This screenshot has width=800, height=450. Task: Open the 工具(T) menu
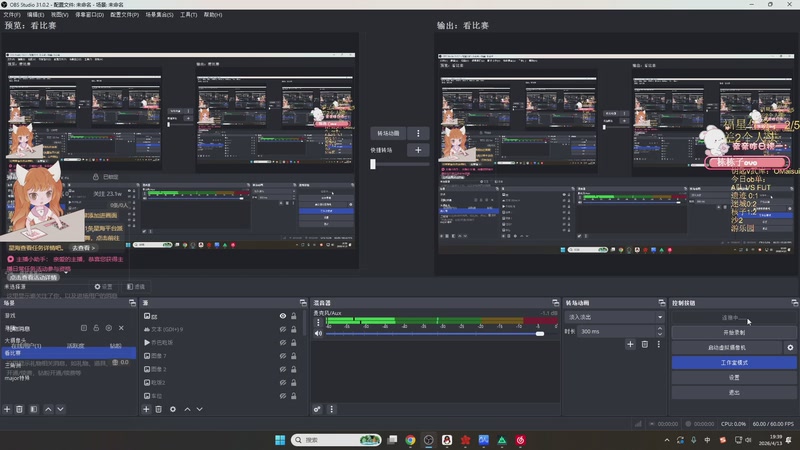pyautogui.click(x=188, y=15)
